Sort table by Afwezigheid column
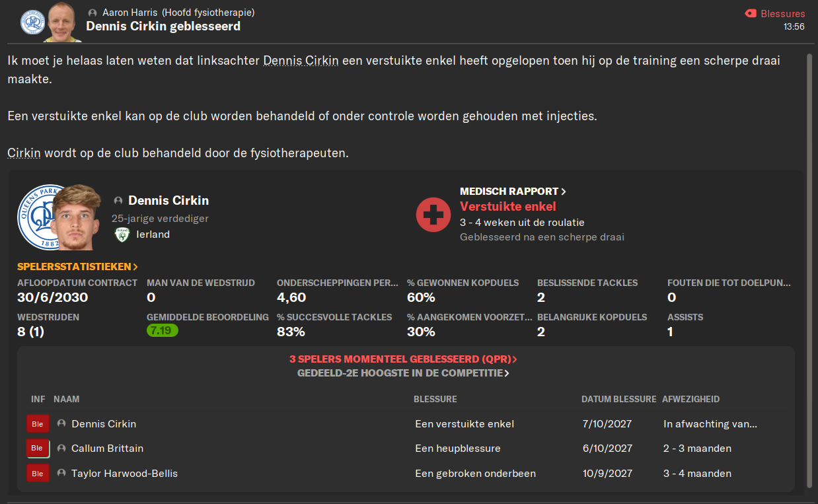The height and width of the screenshot is (504, 818). click(x=690, y=400)
